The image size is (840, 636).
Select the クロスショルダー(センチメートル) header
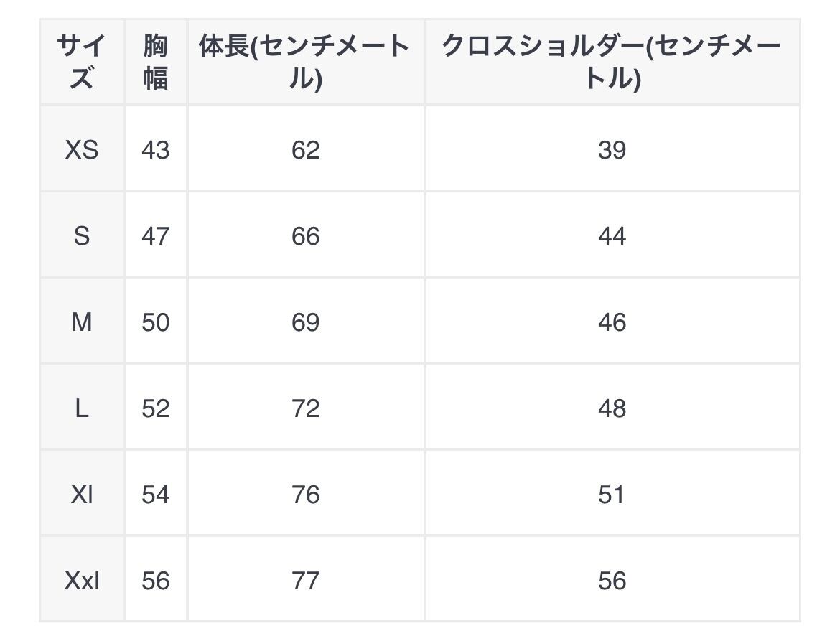click(612, 62)
